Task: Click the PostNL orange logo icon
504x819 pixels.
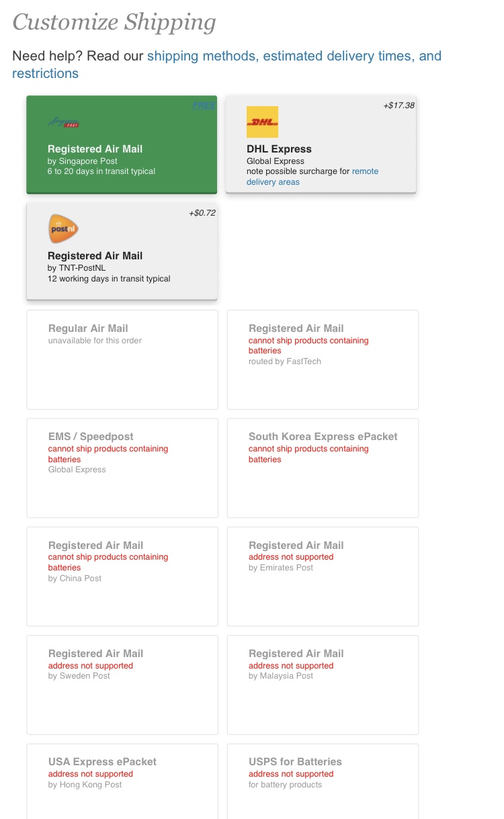Action: 64,228
